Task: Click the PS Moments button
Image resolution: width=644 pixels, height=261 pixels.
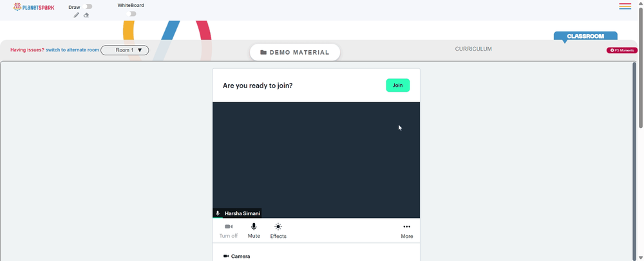Action: tap(622, 50)
